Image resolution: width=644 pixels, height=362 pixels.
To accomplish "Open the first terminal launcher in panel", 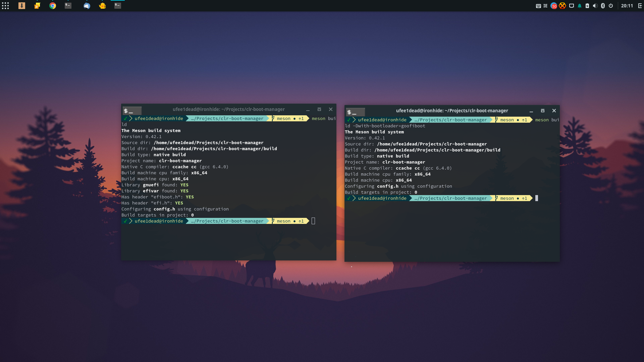I will click(x=68, y=6).
